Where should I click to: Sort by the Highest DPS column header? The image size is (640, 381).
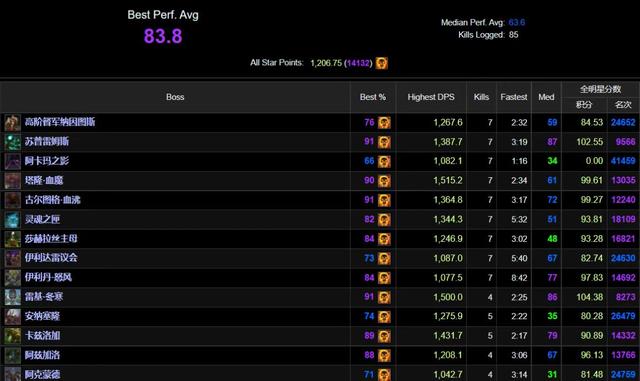(431, 97)
